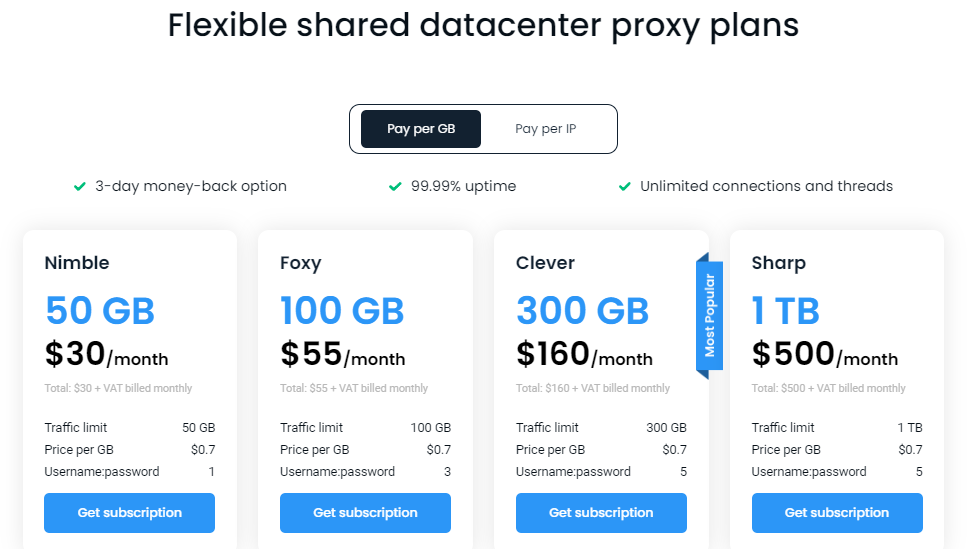Click the Foxy plan heading

(x=301, y=263)
